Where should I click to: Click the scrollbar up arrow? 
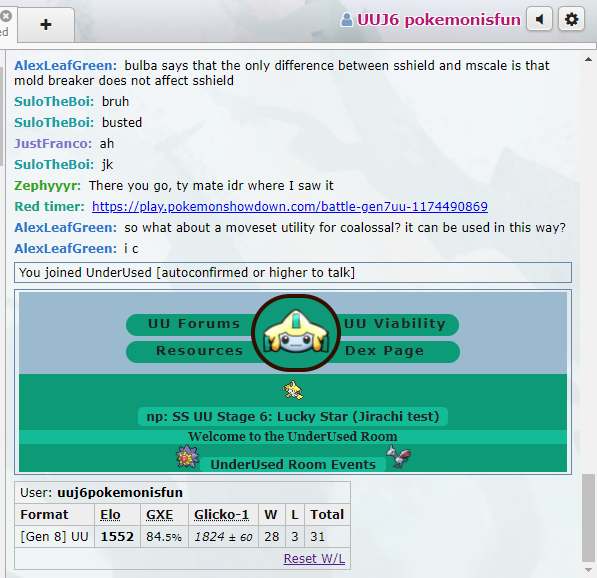point(588,59)
